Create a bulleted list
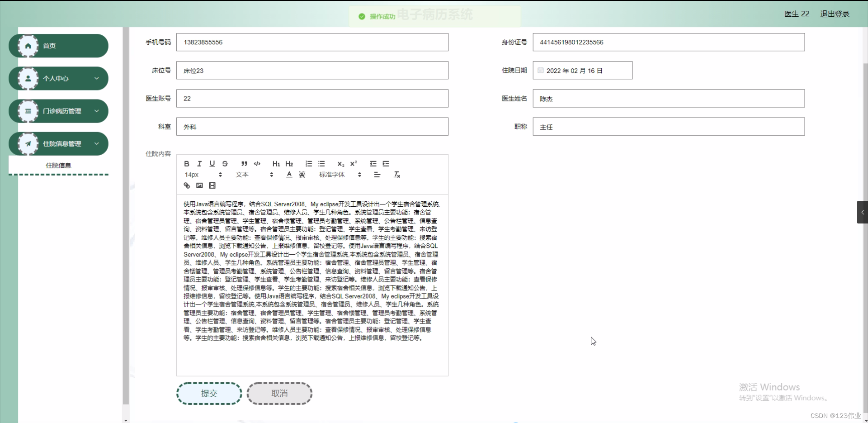 point(321,164)
